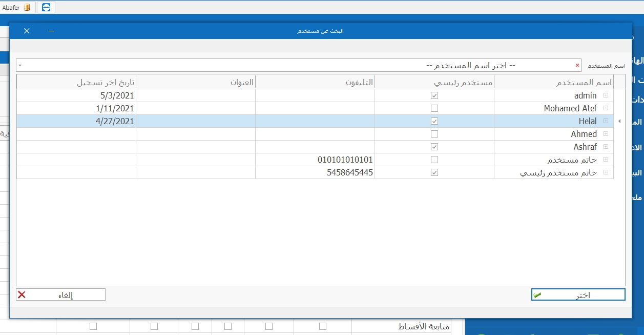
Task: Open the username combo box dropdown arrow
Action: (19, 66)
